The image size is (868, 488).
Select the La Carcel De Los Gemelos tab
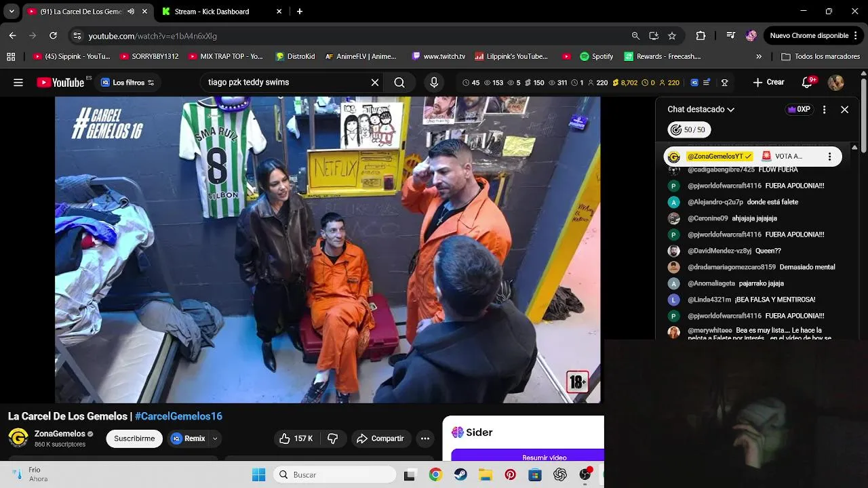click(81, 12)
